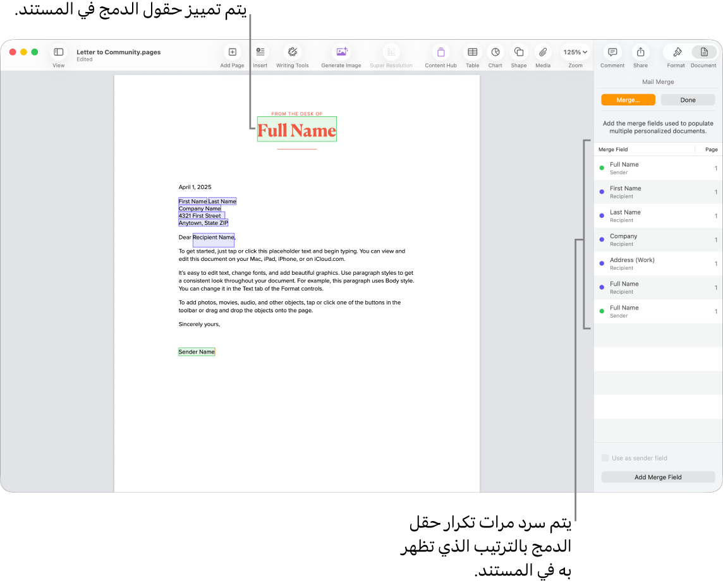Select the First Name Recipient row
This screenshot has width=723, height=588.
tap(658, 192)
